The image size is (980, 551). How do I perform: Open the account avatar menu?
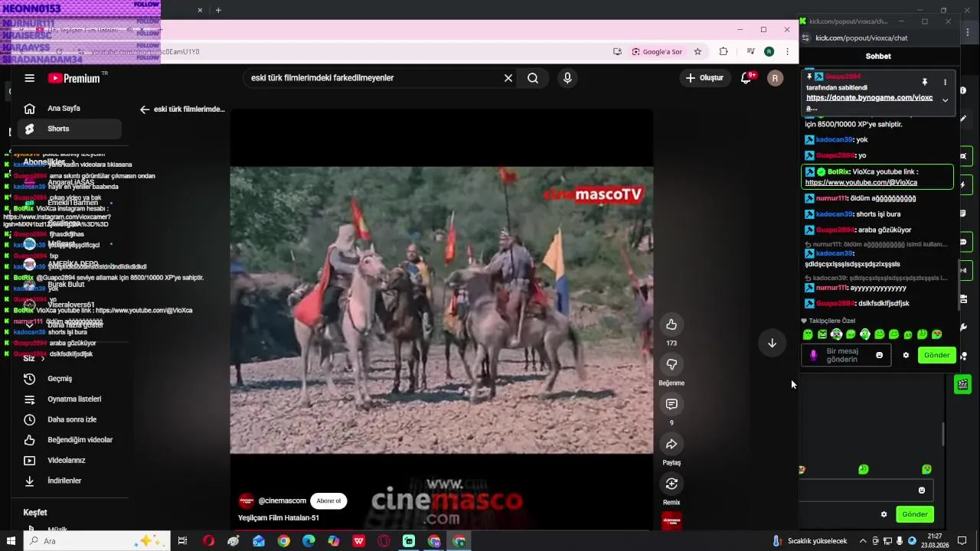point(775,78)
